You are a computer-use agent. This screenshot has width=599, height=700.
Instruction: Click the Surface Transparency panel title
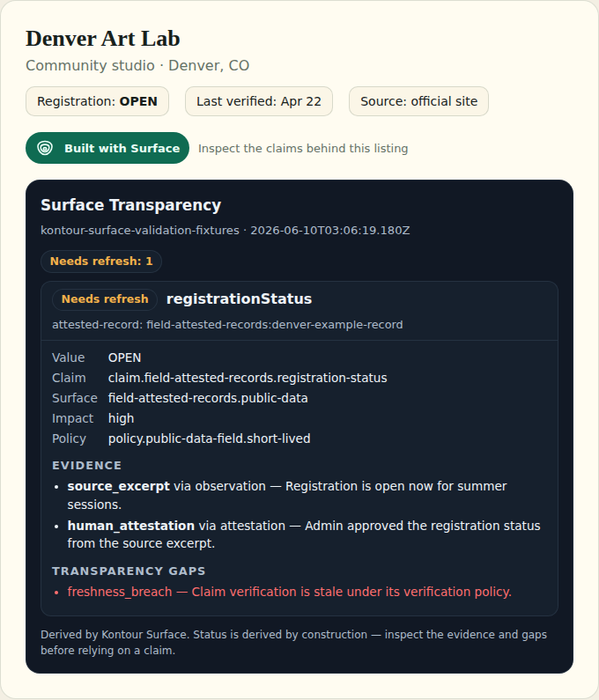coord(131,205)
